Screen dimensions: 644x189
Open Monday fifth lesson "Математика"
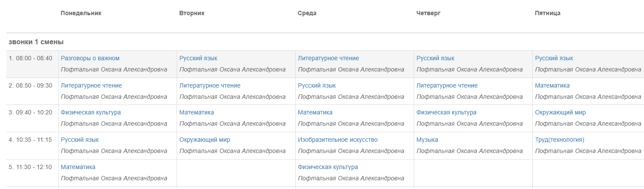click(78, 167)
